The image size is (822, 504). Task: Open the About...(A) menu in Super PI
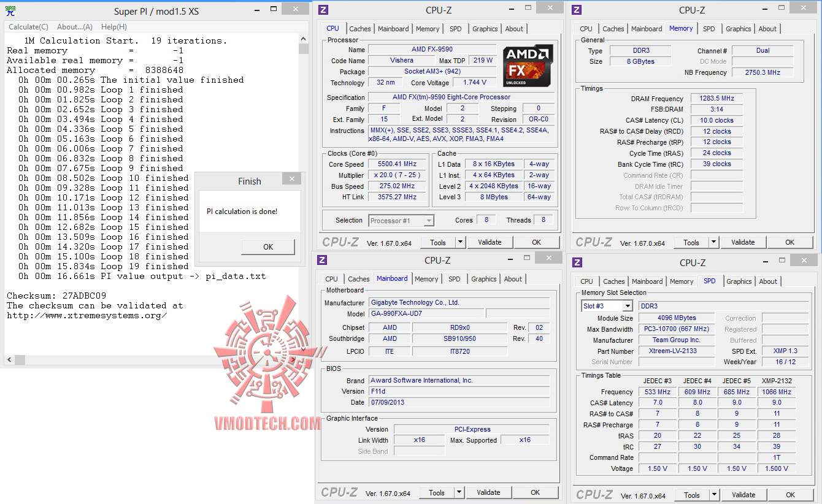pyautogui.click(x=75, y=27)
